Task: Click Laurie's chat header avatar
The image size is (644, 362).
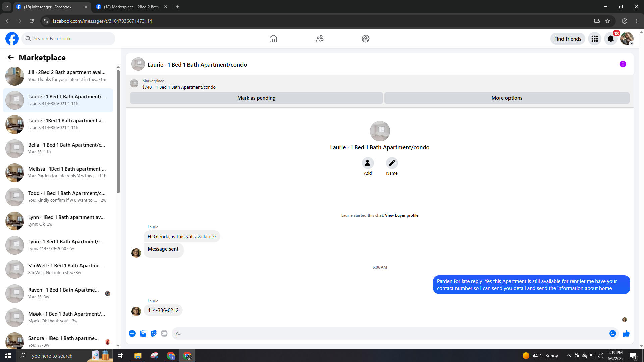Action: [138, 64]
